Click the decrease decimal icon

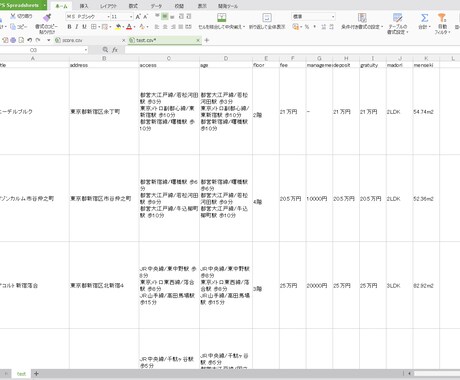tap(331, 27)
